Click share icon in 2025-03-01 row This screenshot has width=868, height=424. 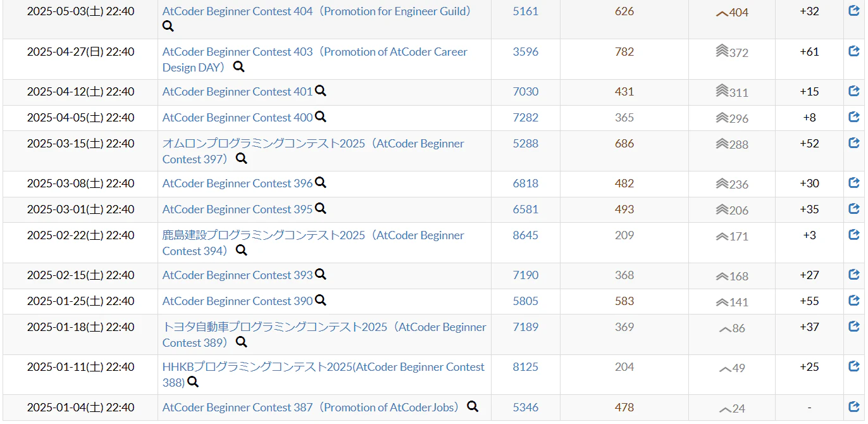(x=854, y=209)
